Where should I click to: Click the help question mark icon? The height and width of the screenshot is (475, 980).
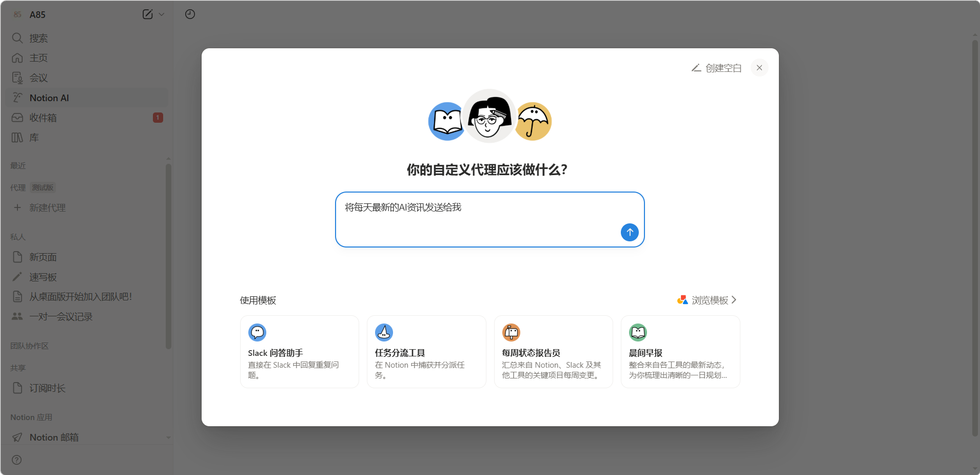coord(17,460)
